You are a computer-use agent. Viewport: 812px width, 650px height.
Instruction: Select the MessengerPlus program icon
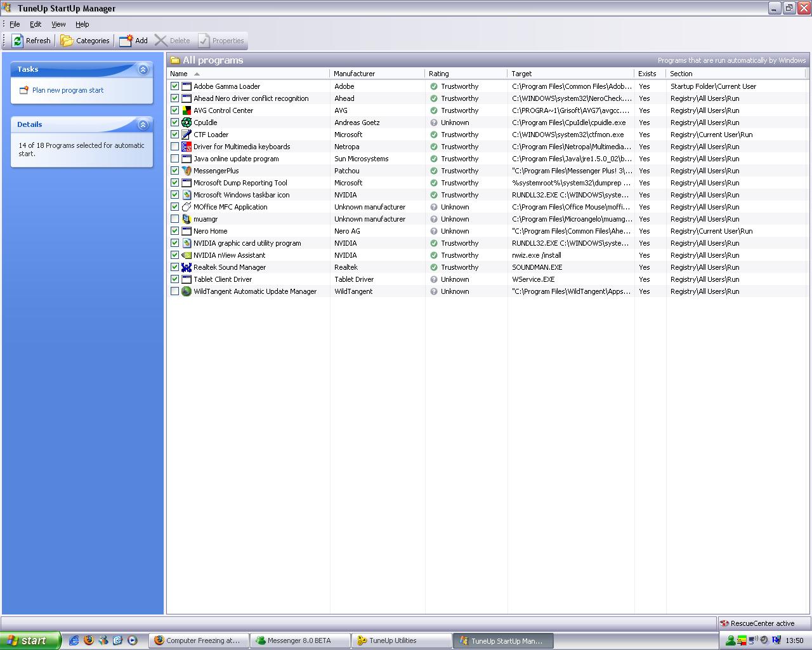pyautogui.click(x=187, y=171)
